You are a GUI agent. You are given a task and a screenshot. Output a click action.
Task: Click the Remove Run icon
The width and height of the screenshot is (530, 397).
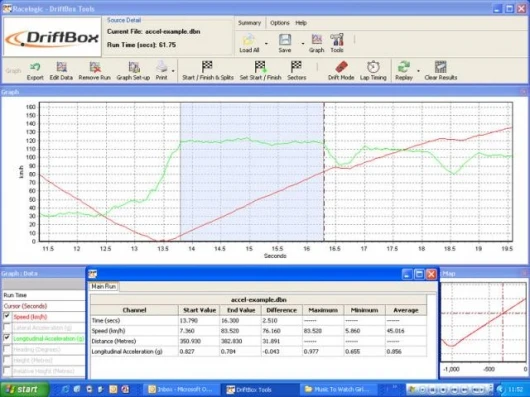[95, 67]
